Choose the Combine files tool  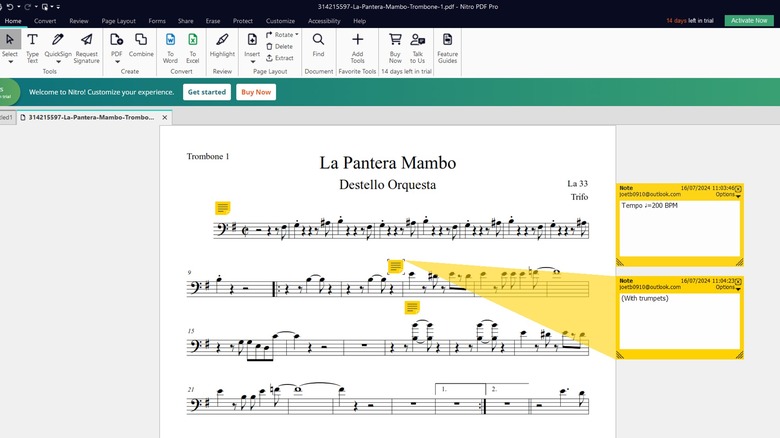[141, 46]
